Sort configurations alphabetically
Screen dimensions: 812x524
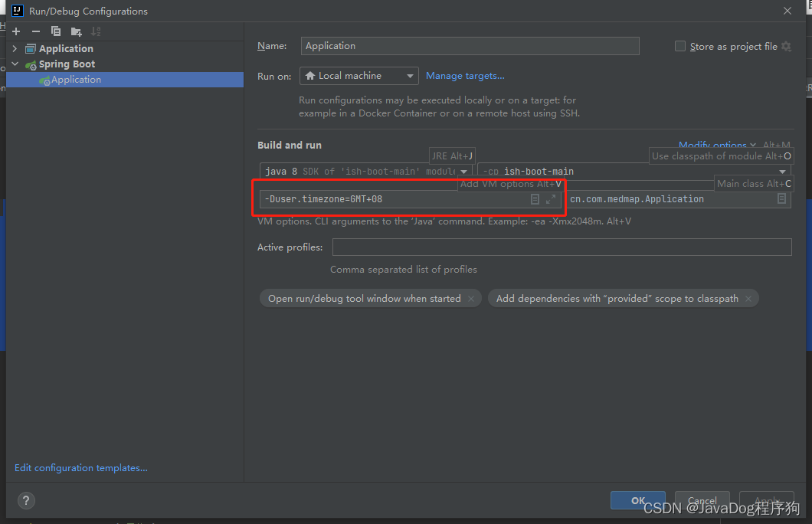pos(96,31)
